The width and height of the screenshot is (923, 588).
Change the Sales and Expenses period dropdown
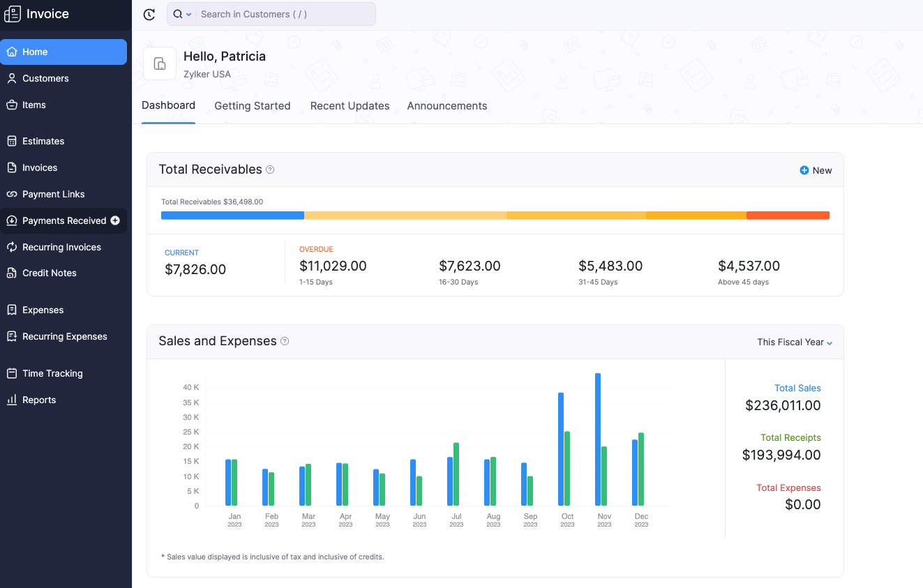click(794, 342)
